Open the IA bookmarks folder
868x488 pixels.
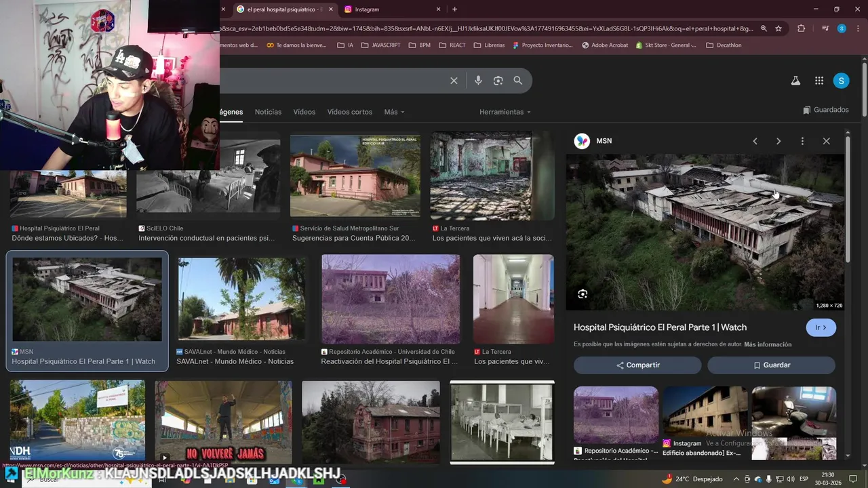[x=345, y=45]
